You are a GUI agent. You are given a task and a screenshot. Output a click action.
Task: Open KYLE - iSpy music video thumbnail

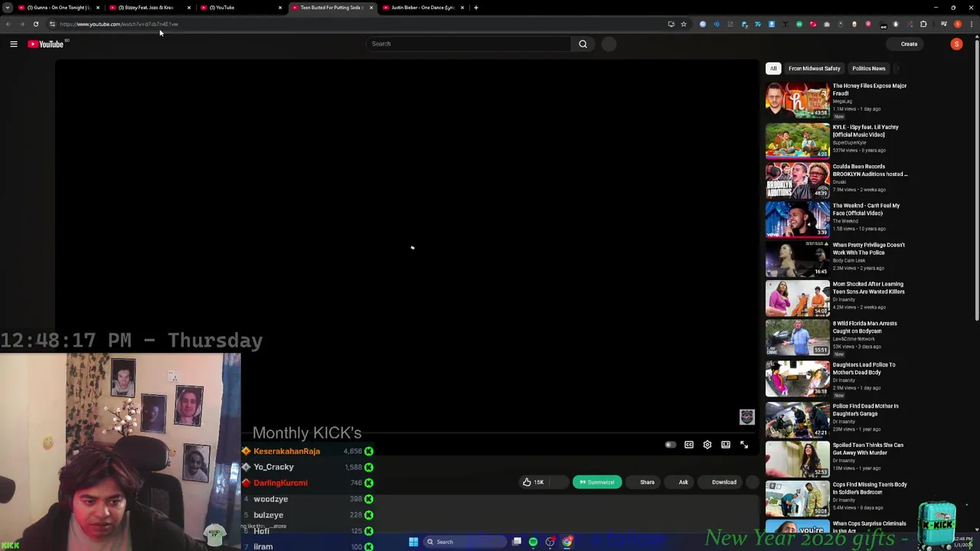coord(797,140)
